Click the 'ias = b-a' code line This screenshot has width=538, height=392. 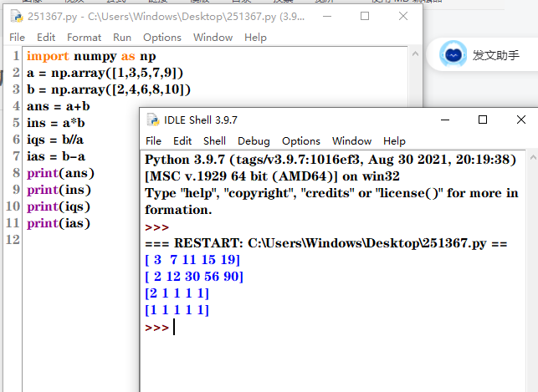(56, 156)
